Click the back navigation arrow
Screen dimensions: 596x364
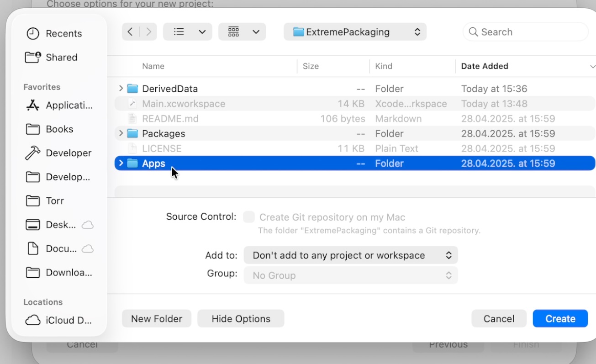[131, 32]
